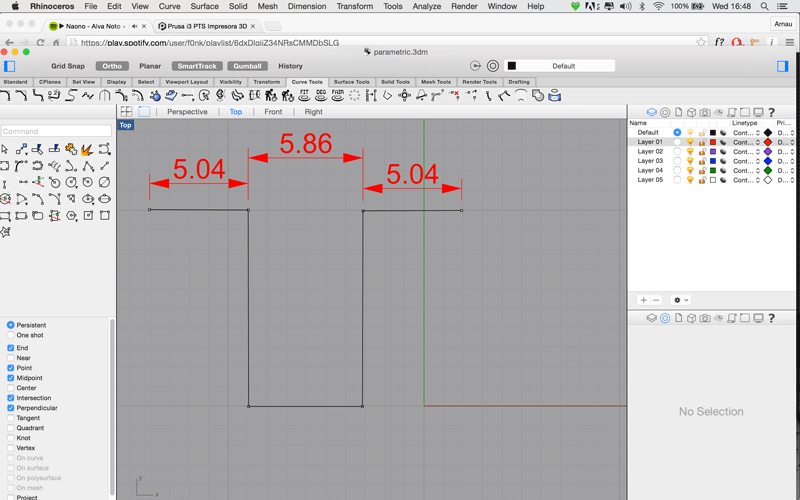Click the remove layer minus button
This screenshot has width=800, height=500.
(656, 301)
